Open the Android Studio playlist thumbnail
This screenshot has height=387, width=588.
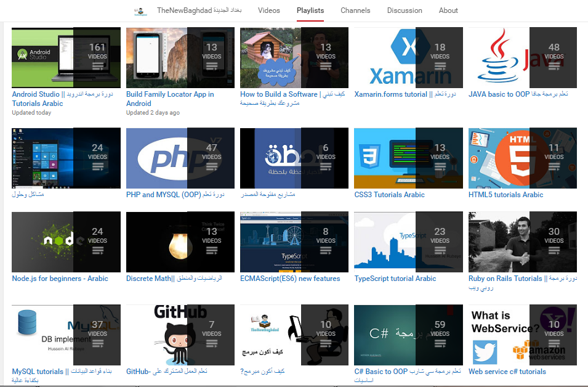(x=66, y=57)
